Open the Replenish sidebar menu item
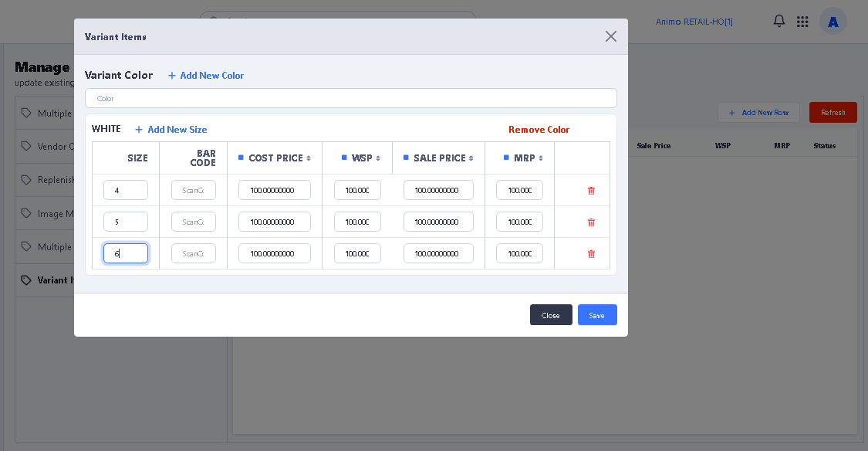 pyautogui.click(x=45, y=180)
